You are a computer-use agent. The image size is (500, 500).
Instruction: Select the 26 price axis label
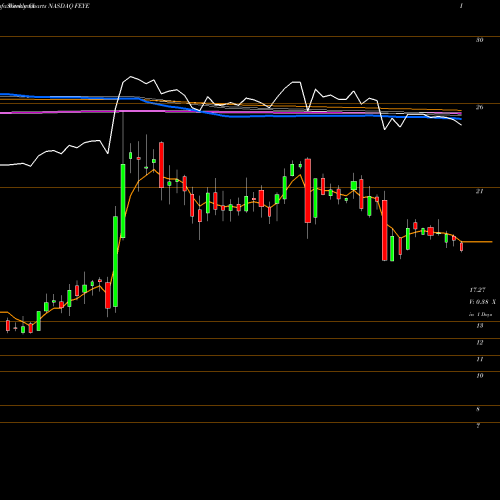pos(479,107)
